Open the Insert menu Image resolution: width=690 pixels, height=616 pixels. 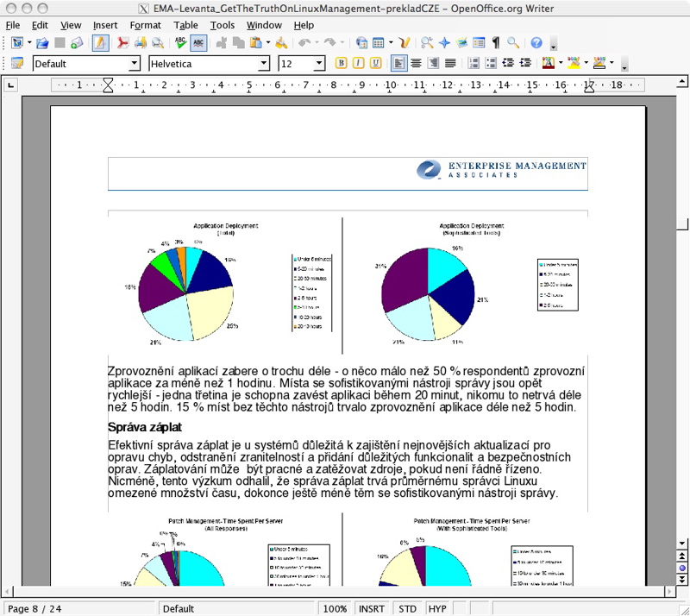tap(105, 26)
